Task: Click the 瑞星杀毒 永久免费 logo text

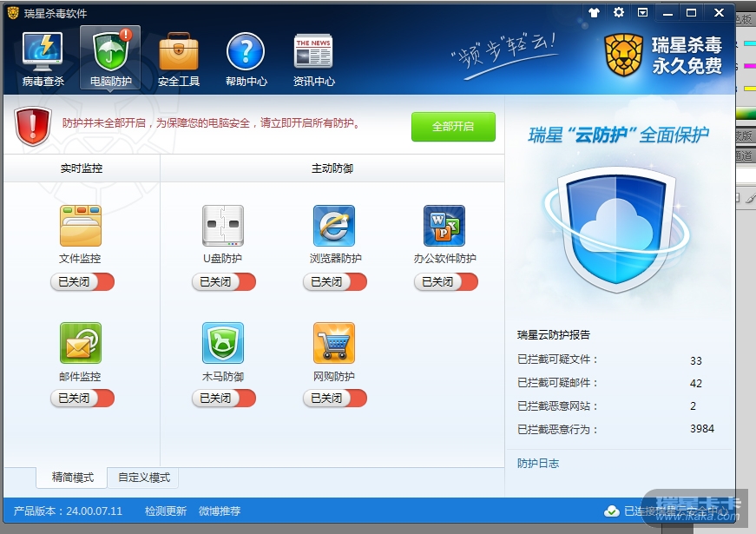Action: (687, 55)
